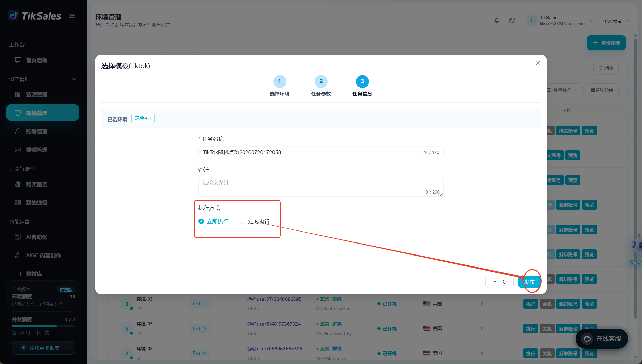Close the 选择模板 dialog
Viewport: 642px width, 364px height.
pyautogui.click(x=538, y=63)
